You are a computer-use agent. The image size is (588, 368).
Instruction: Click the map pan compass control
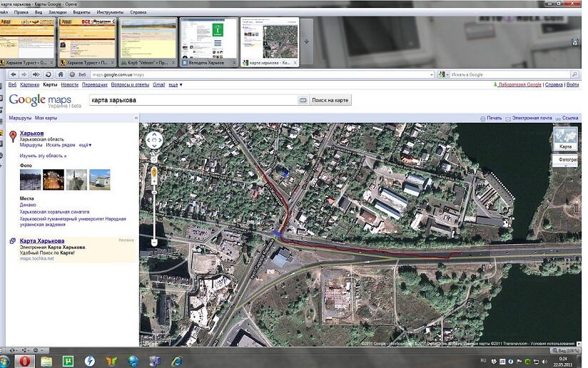tap(155, 139)
